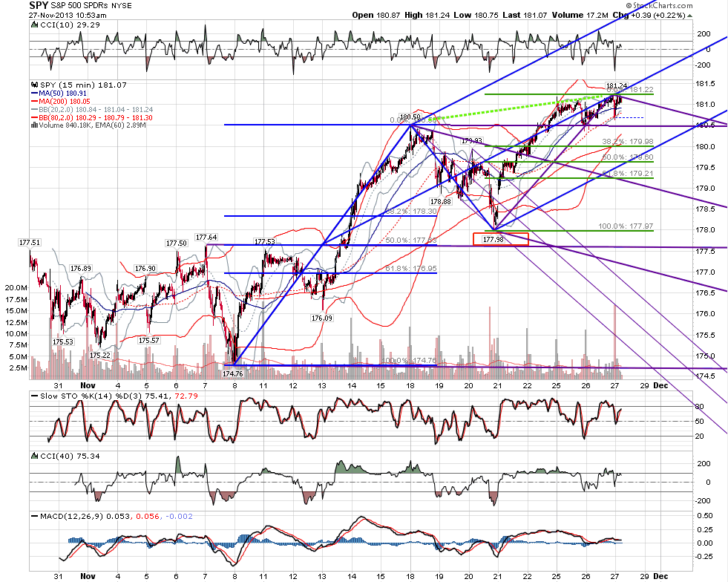
Task: Click the 175.57 low price label
Action: pos(148,341)
